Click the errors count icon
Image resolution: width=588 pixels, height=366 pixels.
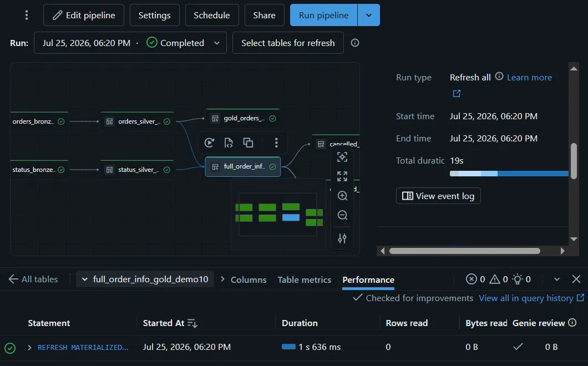pyautogui.click(x=471, y=279)
